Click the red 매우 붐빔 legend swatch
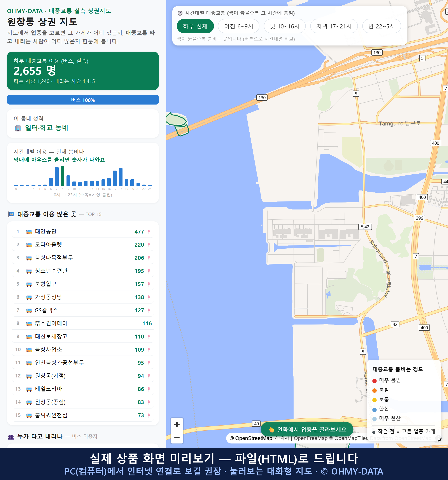The image size is (448, 480). pyautogui.click(x=374, y=381)
